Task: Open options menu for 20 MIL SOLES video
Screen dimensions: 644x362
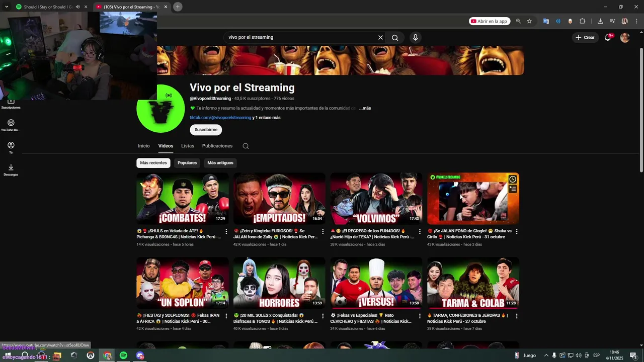Action: [323, 316]
